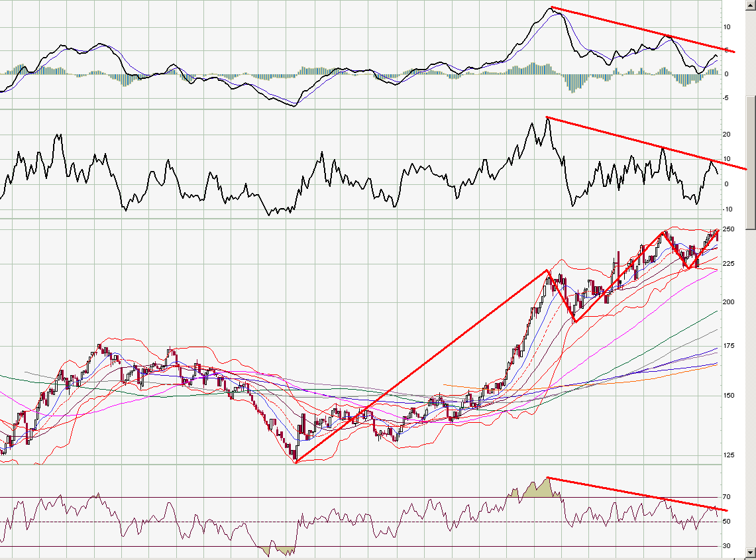Viewport: 756px width, 560px height.
Task: Click the 50 level label on RSI panel
Action: coord(726,522)
